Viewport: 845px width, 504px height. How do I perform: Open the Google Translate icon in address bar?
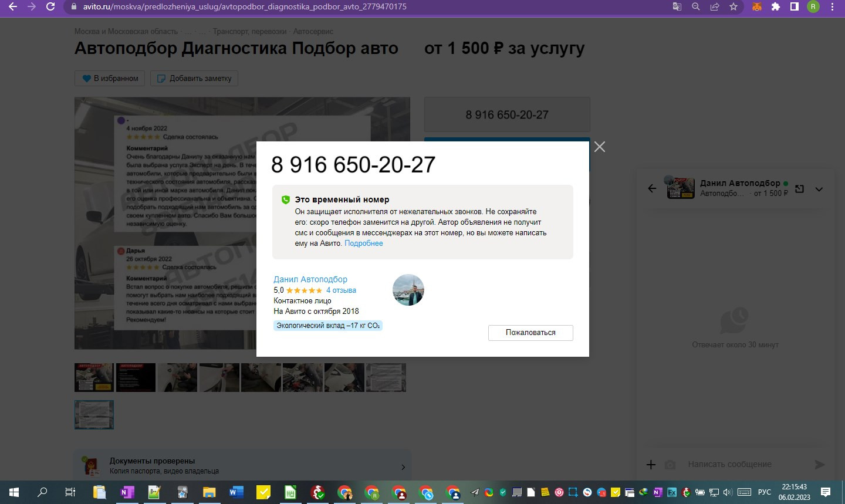(677, 7)
